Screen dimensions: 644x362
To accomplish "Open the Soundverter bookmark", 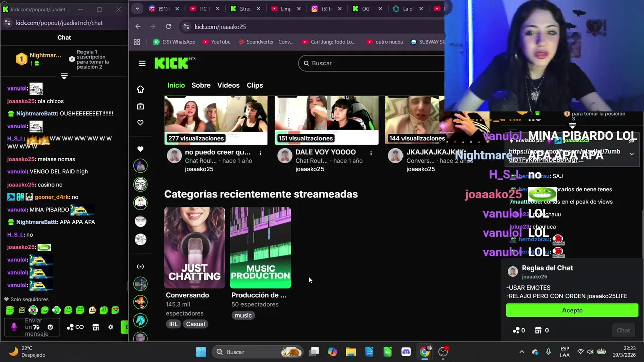I will [266, 42].
